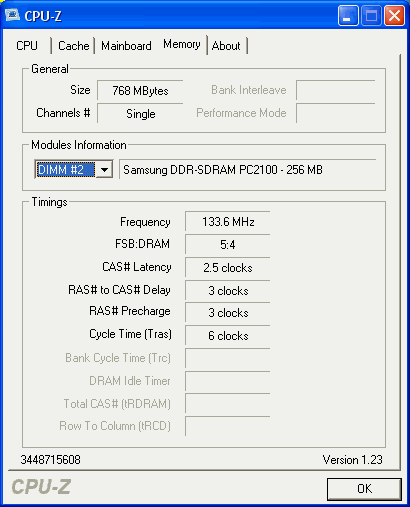Click the disabled maximize button

point(371,15)
